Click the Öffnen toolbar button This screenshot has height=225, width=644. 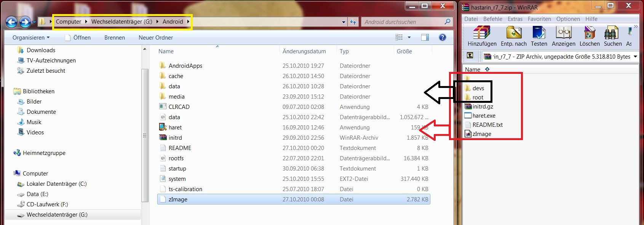coord(78,38)
